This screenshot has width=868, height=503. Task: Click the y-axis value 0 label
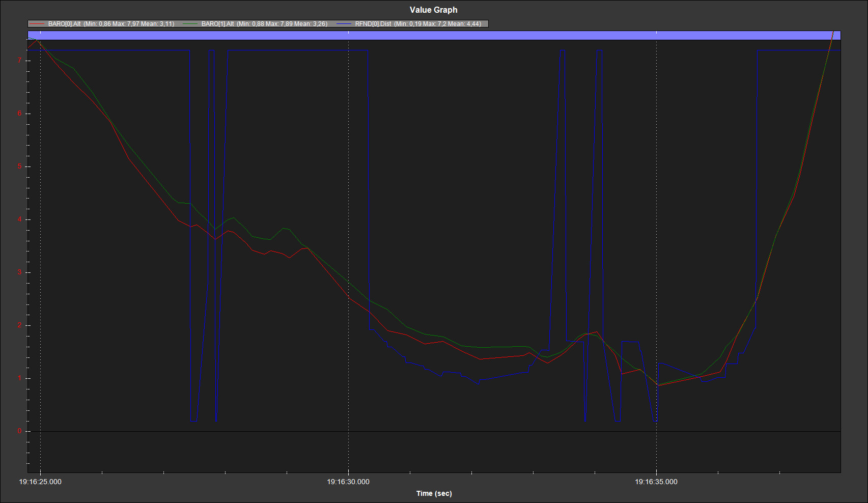coord(20,431)
